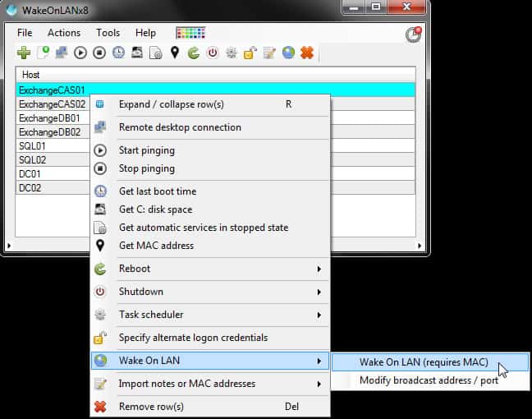Open the Help menu
The image size is (532, 419).
[x=146, y=33]
